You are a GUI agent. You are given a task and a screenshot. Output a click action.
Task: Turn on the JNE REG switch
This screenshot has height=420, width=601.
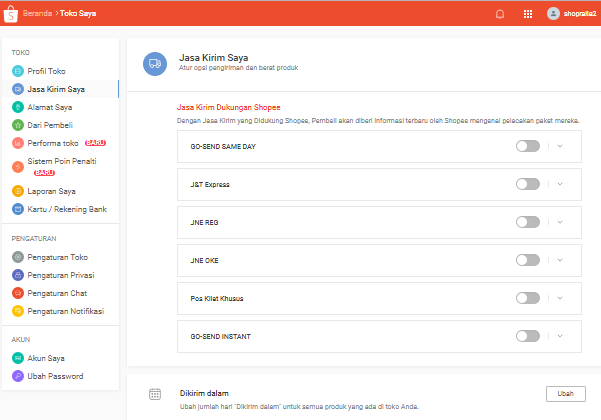pyautogui.click(x=528, y=222)
